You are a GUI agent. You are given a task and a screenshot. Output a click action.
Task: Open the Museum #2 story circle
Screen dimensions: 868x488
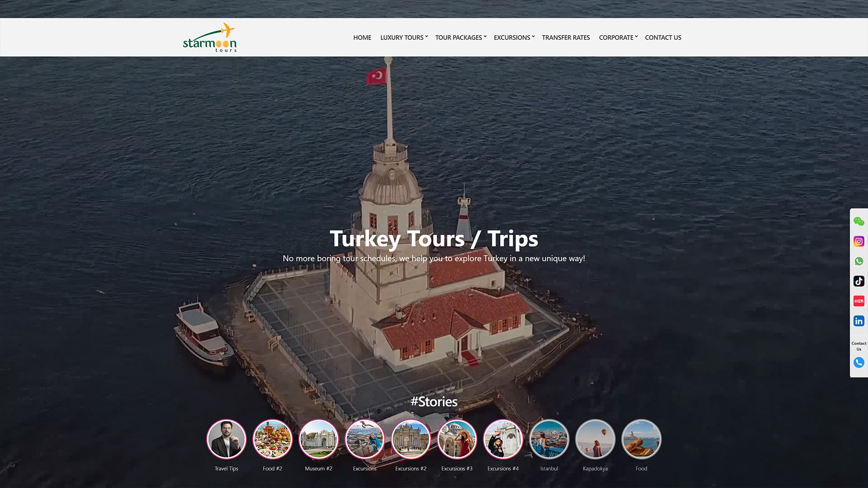319,439
